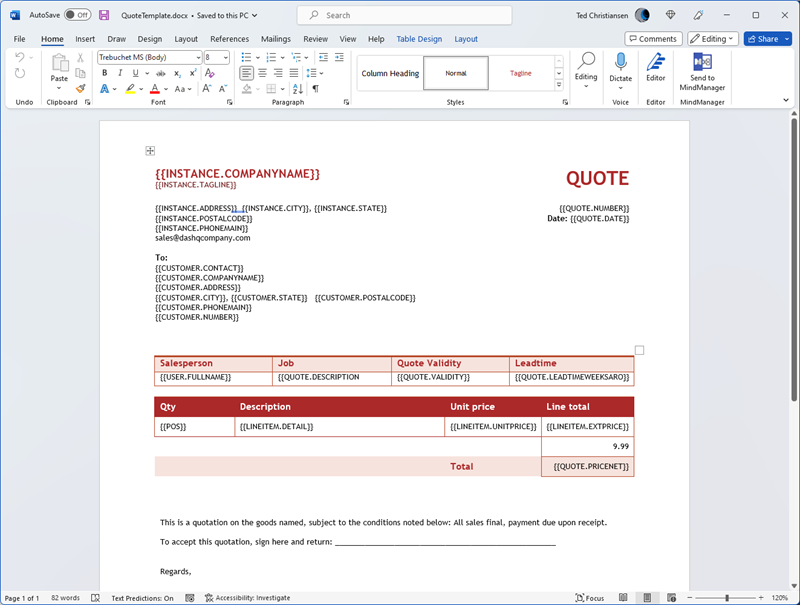Click the Comments button
The width and height of the screenshot is (800, 605).
(x=653, y=39)
